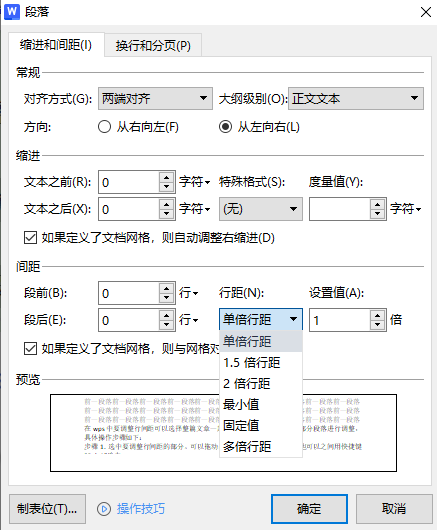Click the 文本之前 input field
This screenshot has width=437, height=530.
(x=129, y=182)
